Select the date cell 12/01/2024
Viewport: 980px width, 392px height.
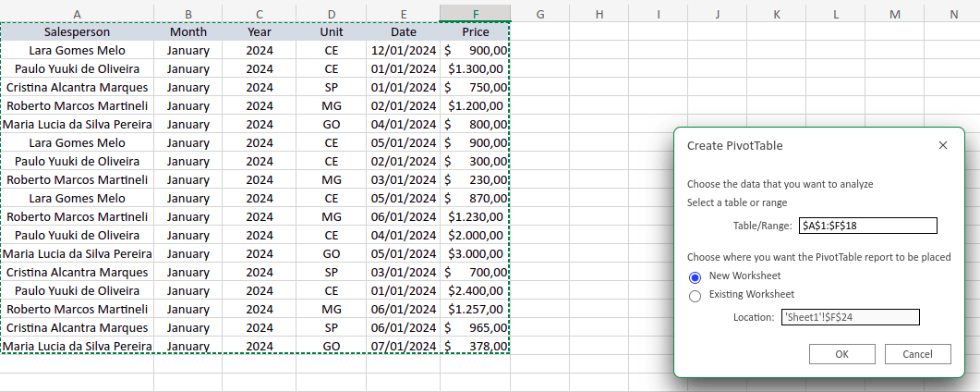tap(403, 50)
